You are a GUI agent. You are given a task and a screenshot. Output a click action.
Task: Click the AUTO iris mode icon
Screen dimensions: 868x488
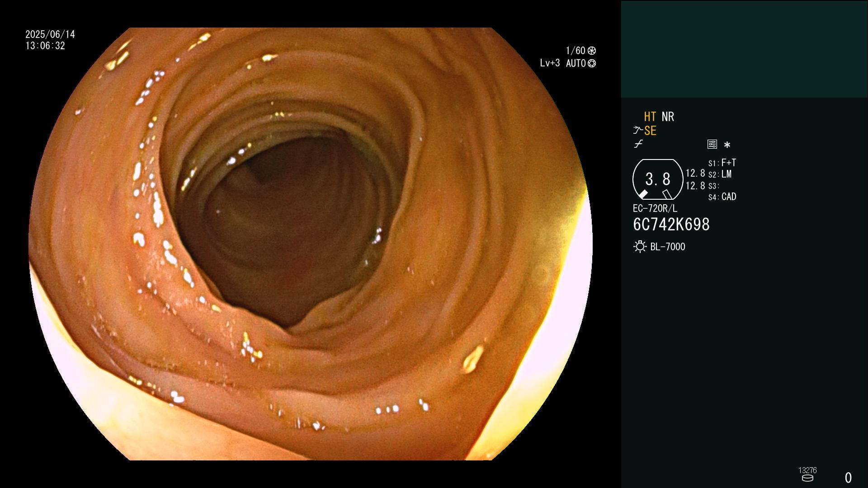click(592, 64)
